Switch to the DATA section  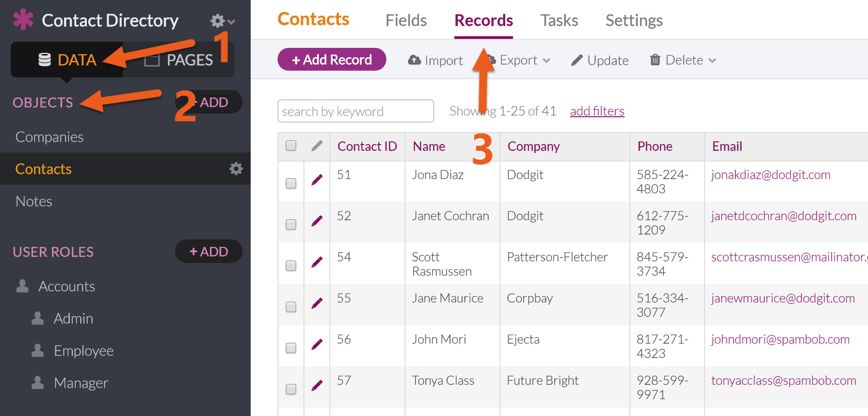[x=67, y=59]
